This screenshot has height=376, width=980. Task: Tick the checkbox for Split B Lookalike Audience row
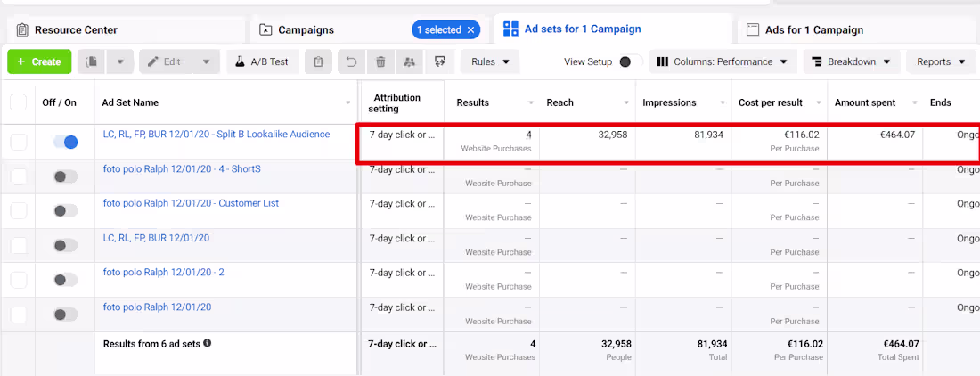[x=19, y=143]
